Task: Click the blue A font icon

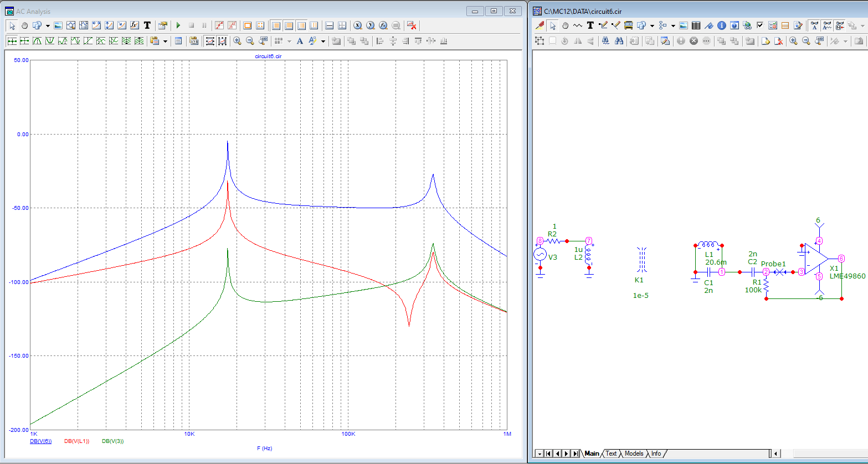Action: pyautogui.click(x=300, y=40)
